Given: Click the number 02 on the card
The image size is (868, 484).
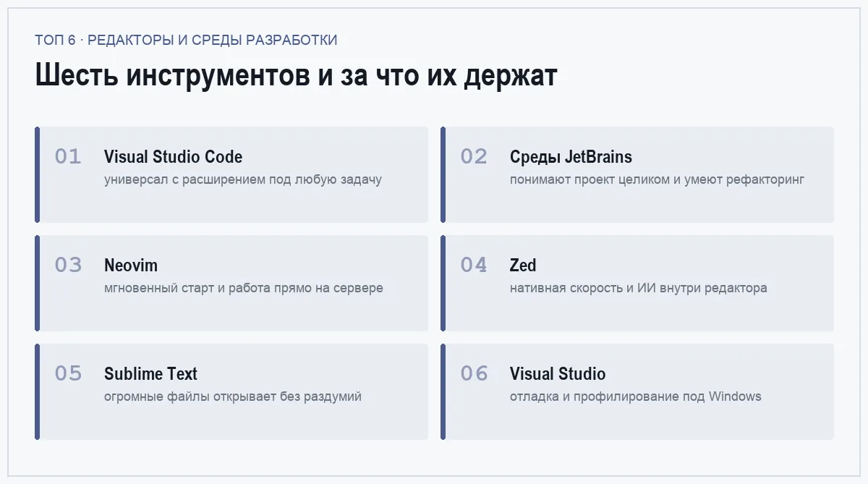Looking at the screenshot, I should 474,156.
